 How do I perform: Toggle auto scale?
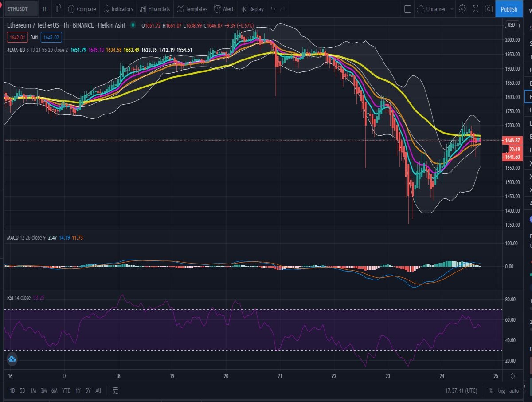point(514,391)
